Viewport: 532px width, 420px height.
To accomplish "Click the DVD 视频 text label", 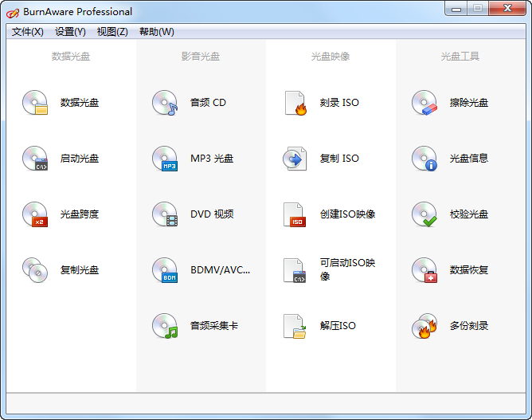I will 212,214.
